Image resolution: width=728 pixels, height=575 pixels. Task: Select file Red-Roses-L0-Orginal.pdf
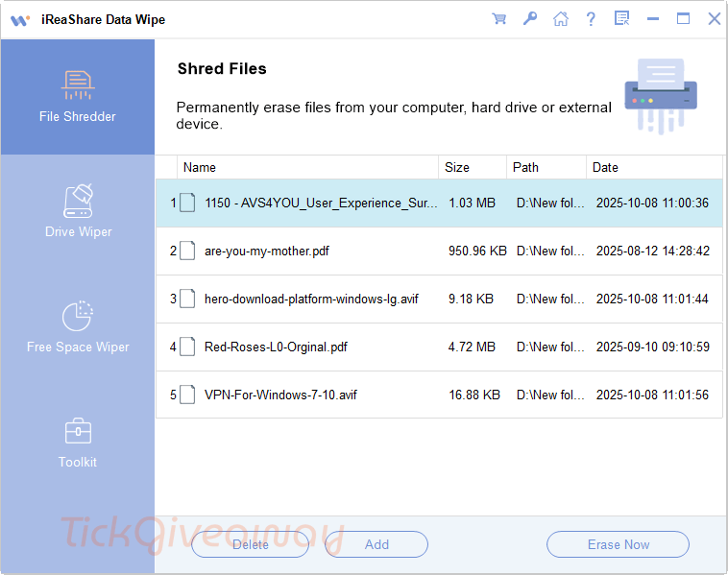[x=276, y=347]
